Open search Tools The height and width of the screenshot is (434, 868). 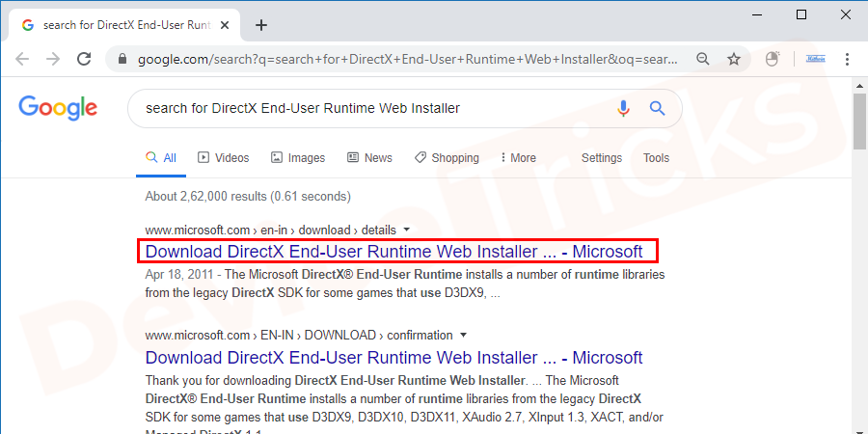pos(656,158)
